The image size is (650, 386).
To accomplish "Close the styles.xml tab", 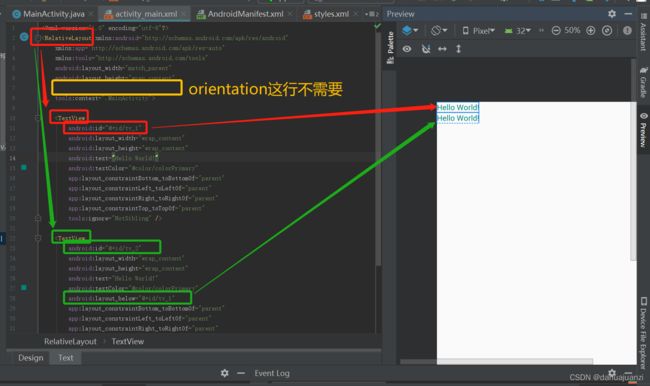I will point(355,14).
